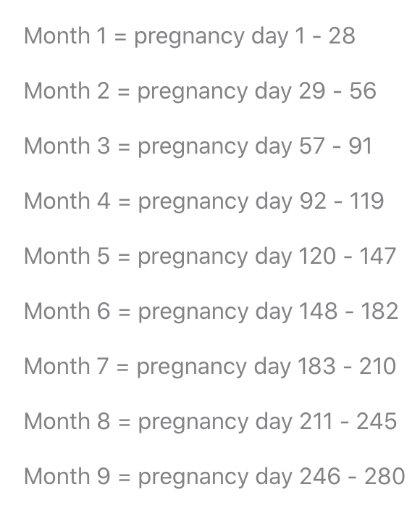The image size is (420, 516).
Task: Click the Month 5 text line
Action: 210,257
